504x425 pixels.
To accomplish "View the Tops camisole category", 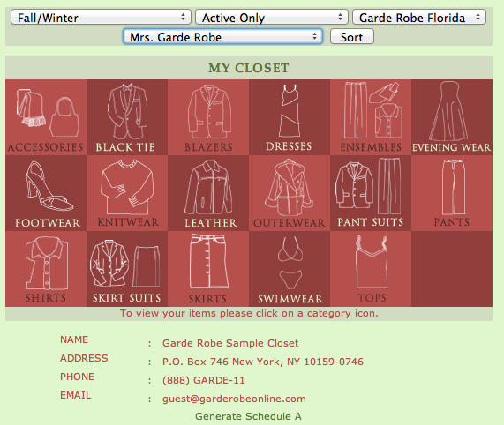I will 371,269.
